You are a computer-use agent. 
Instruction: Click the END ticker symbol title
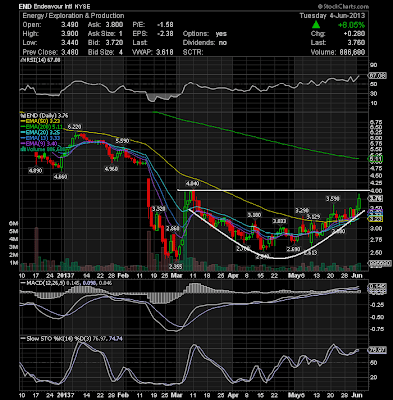(24, 7)
